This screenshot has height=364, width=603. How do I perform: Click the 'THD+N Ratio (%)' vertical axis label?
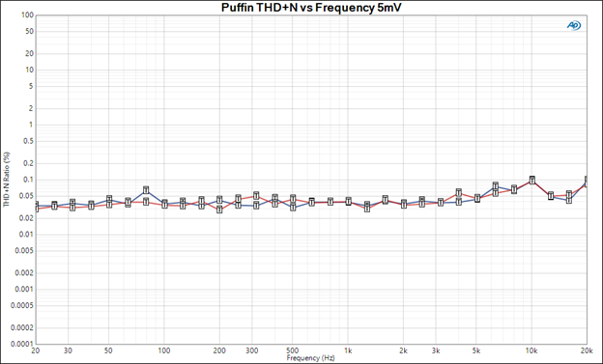coord(7,180)
